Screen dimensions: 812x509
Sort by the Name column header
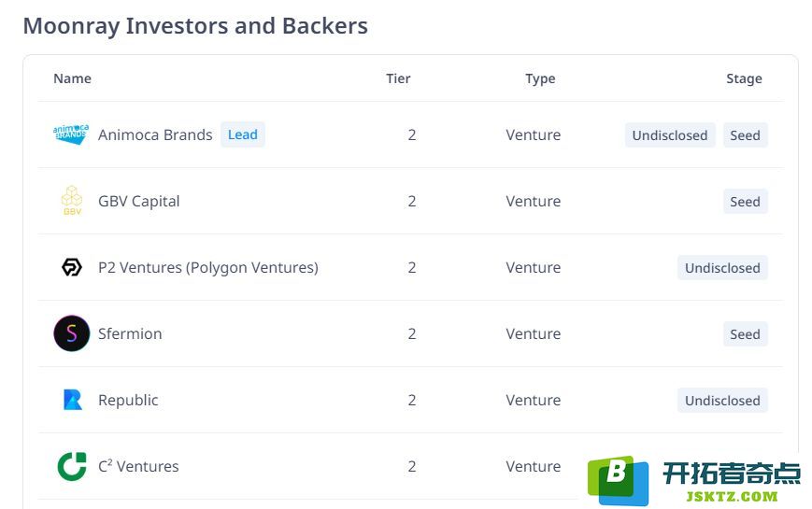click(73, 78)
